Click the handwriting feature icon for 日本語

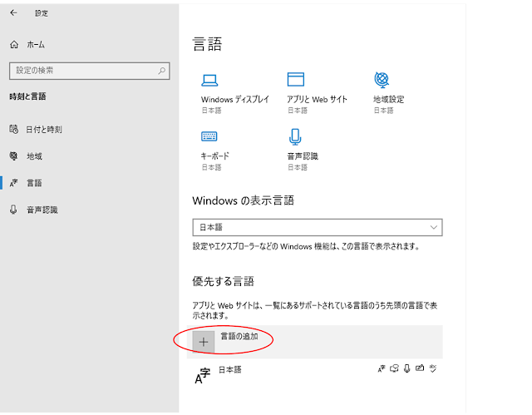(420, 368)
